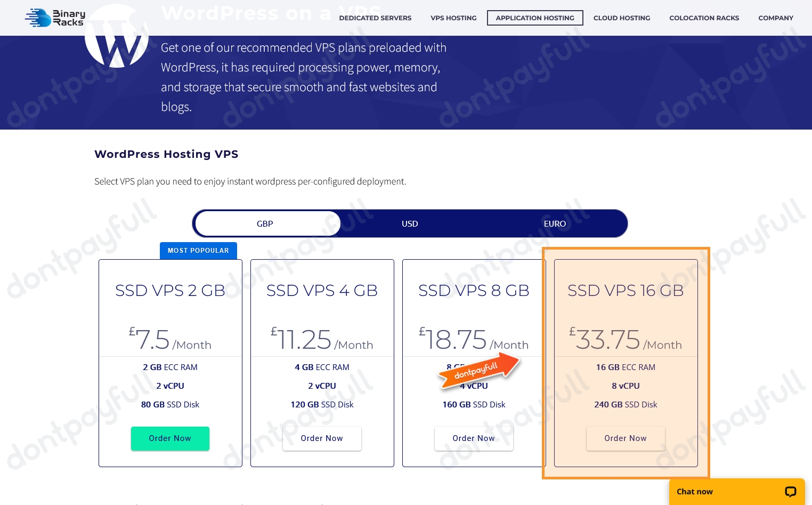Image resolution: width=812 pixels, height=505 pixels.
Task: Open the VPS Hosting menu
Action: click(x=453, y=18)
